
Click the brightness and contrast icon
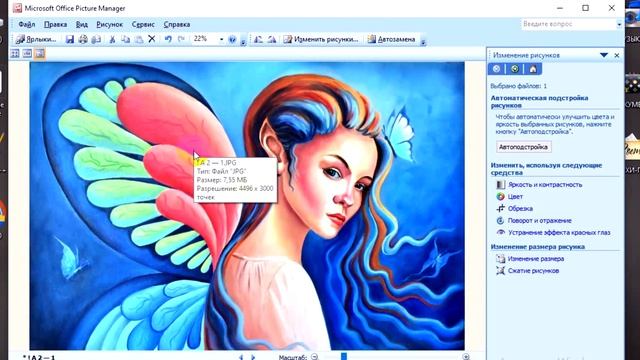tap(500, 184)
